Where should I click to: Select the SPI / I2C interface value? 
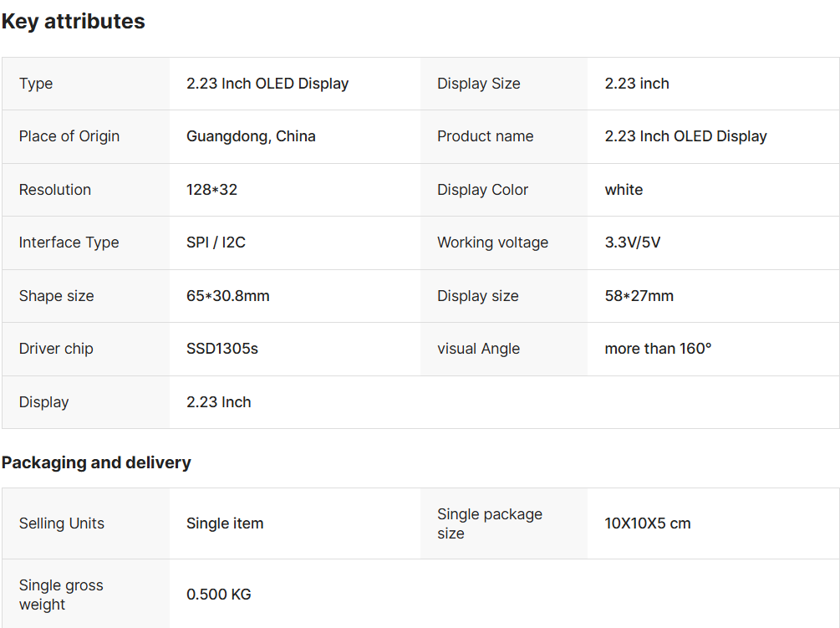(216, 243)
